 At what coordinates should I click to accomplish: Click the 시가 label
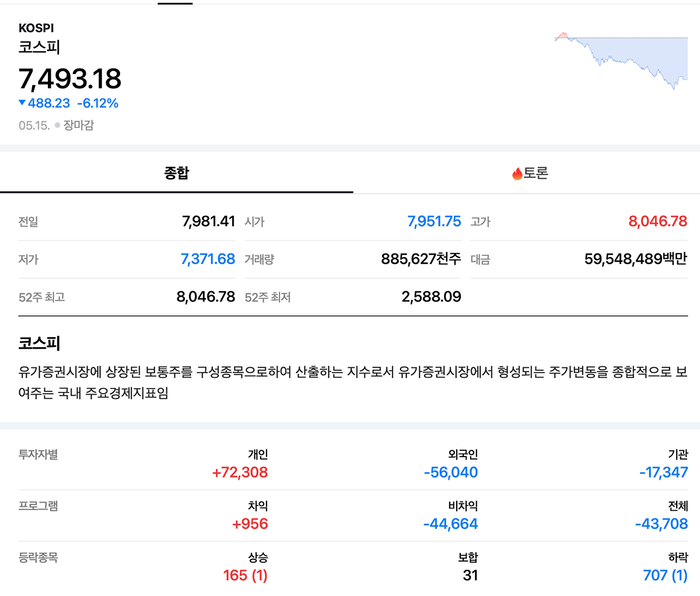(254, 222)
